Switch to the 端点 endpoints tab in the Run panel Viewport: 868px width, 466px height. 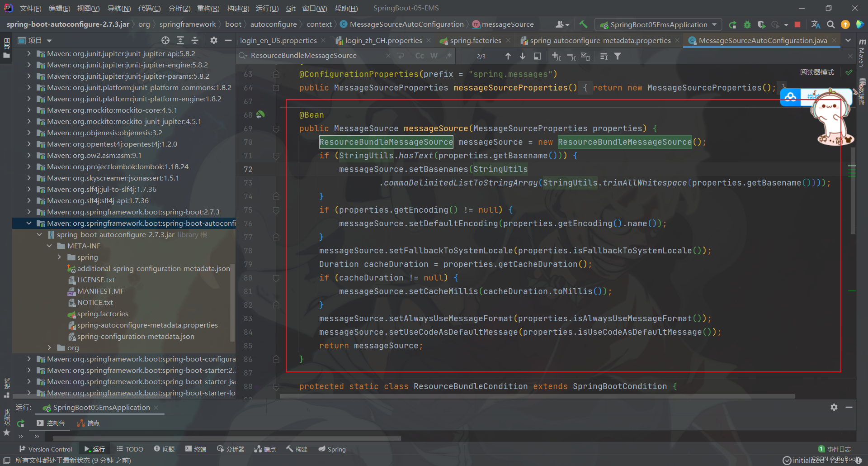point(88,423)
